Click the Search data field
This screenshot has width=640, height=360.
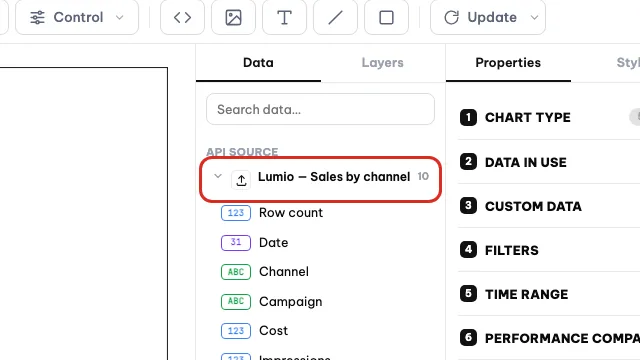pos(320,109)
